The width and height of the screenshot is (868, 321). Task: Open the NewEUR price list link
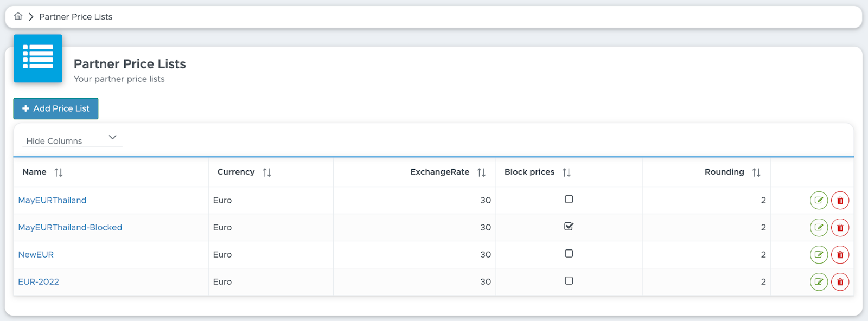click(36, 254)
